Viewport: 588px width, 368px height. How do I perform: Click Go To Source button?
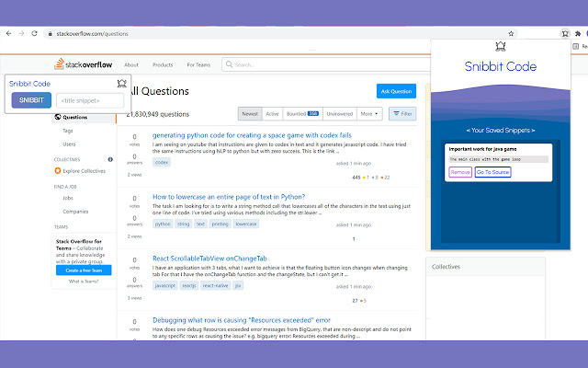point(492,172)
